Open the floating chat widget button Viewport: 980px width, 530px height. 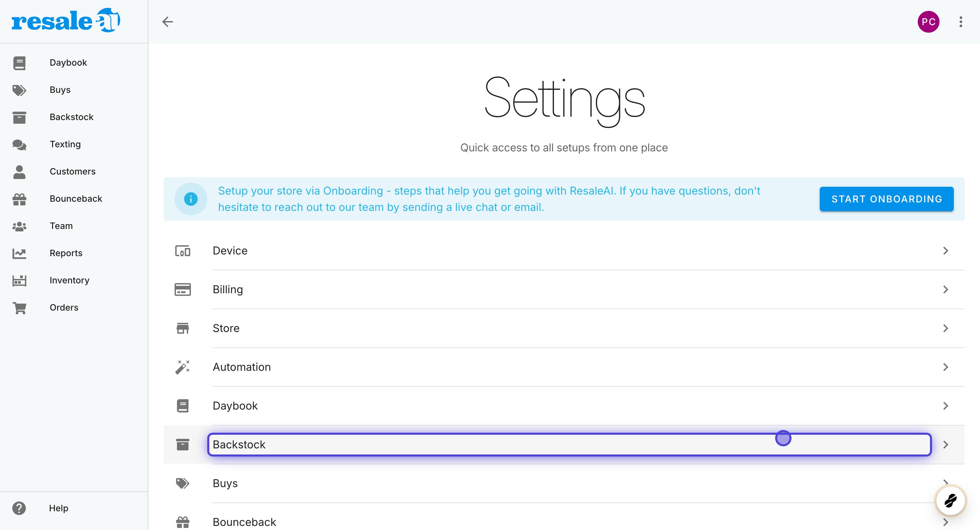tap(950, 500)
